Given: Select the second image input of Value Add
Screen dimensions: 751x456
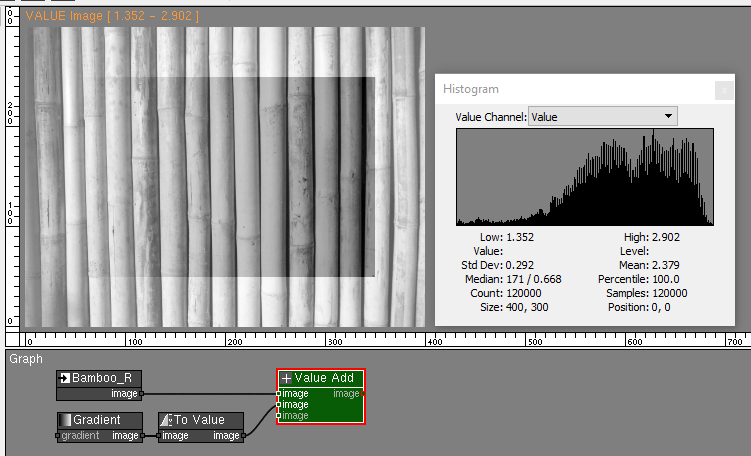Looking at the screenshot, I should tap(279, 405).
